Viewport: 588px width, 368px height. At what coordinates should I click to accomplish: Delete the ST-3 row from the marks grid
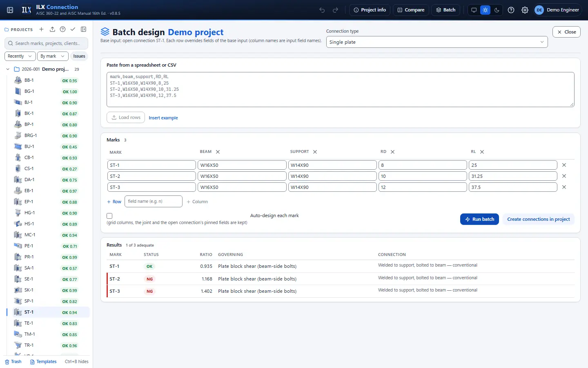(x=564, y=187)
